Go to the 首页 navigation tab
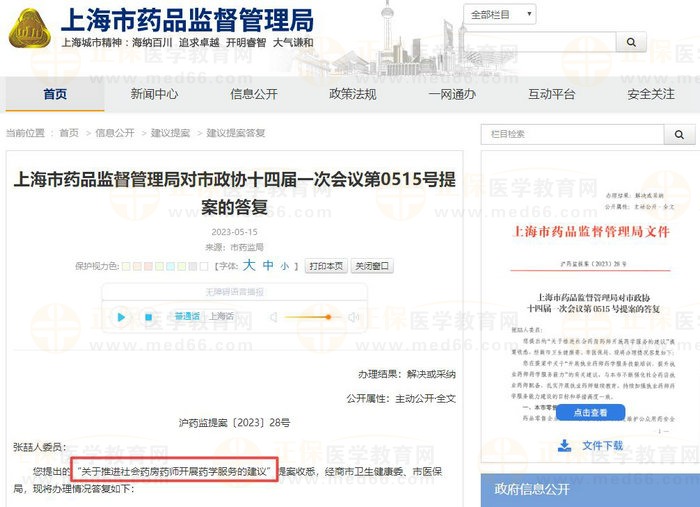 55,94
